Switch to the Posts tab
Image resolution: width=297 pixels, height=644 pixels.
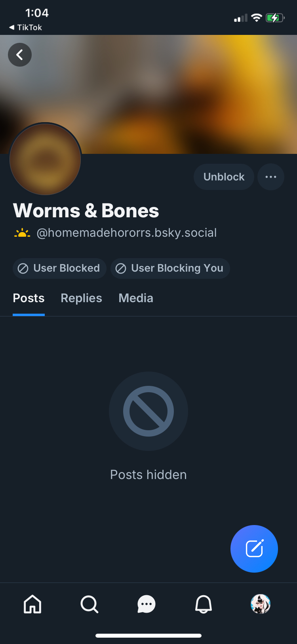point(29,298)
